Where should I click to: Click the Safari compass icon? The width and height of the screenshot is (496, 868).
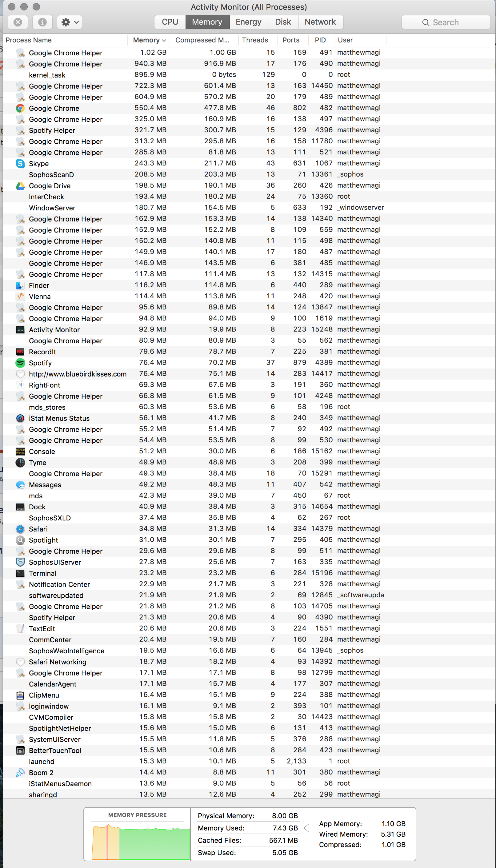pyautogui.click(x=20, y=529)
